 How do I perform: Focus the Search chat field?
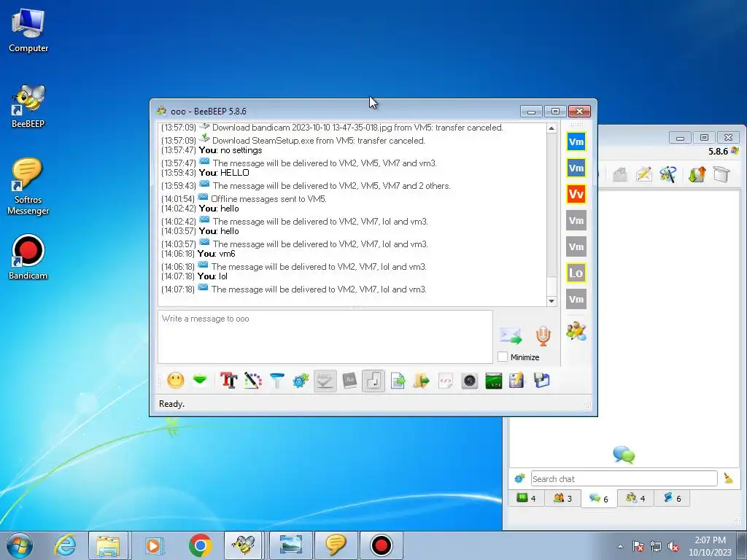pos(624,478)
